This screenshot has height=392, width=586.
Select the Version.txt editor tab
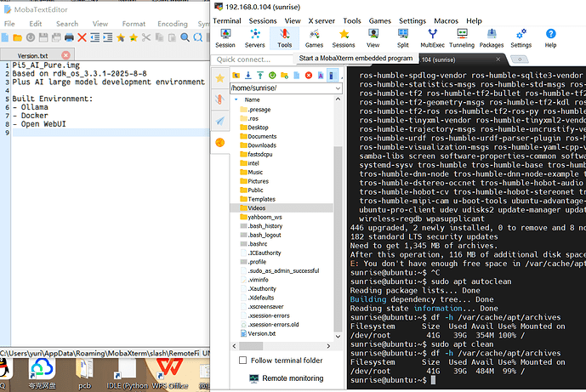click(33, 55)
